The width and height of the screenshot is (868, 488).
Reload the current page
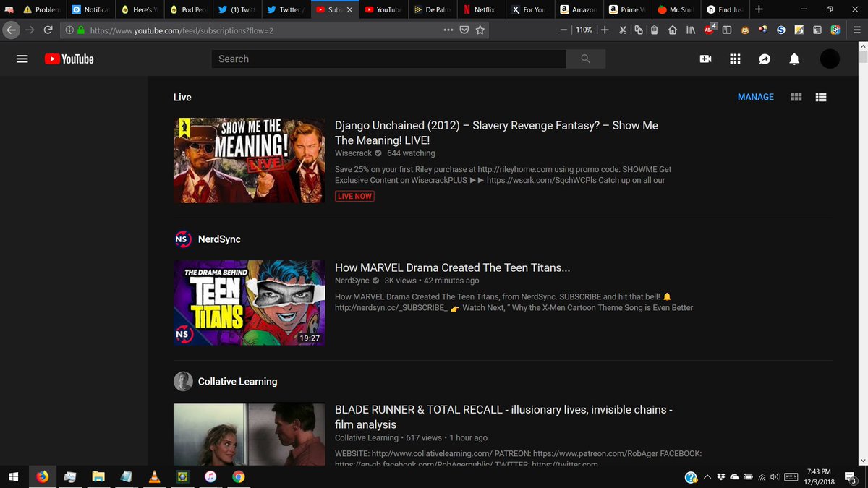(x=48, y=30)
